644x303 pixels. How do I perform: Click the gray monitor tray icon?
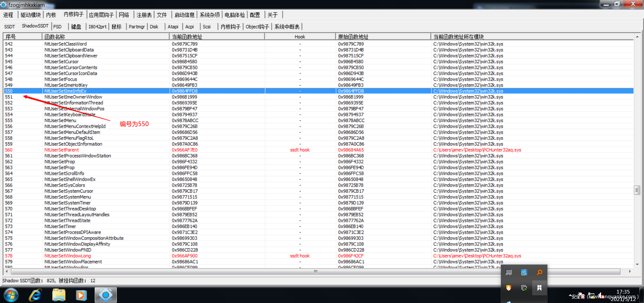(x=509, y=272)
